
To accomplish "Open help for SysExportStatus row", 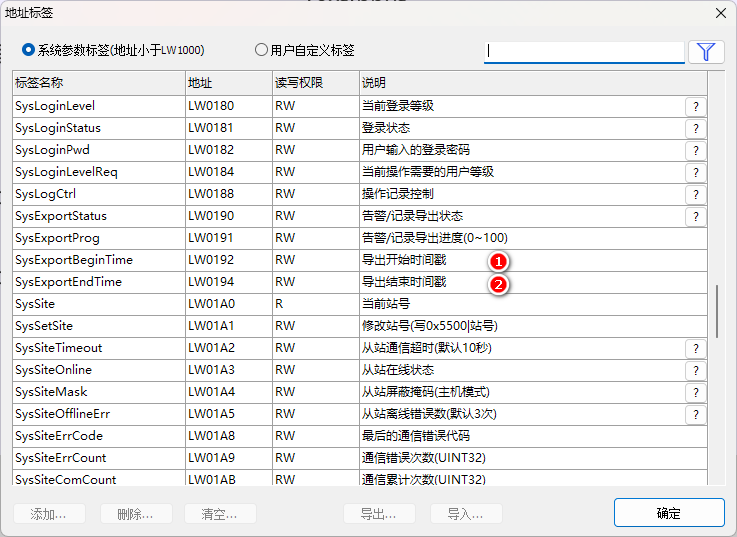I will coord(695,216).
